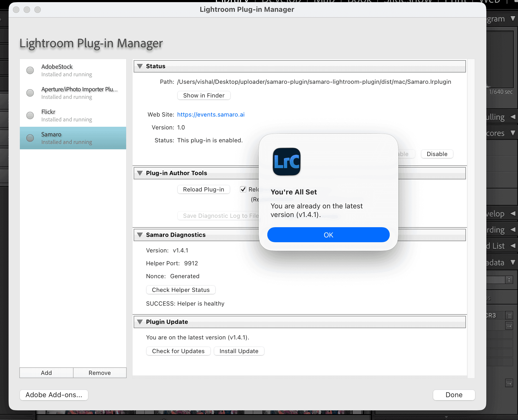
Task: Click the plug-in path ending in Samaro.lrplugin
Action: [x=314, y=82]
